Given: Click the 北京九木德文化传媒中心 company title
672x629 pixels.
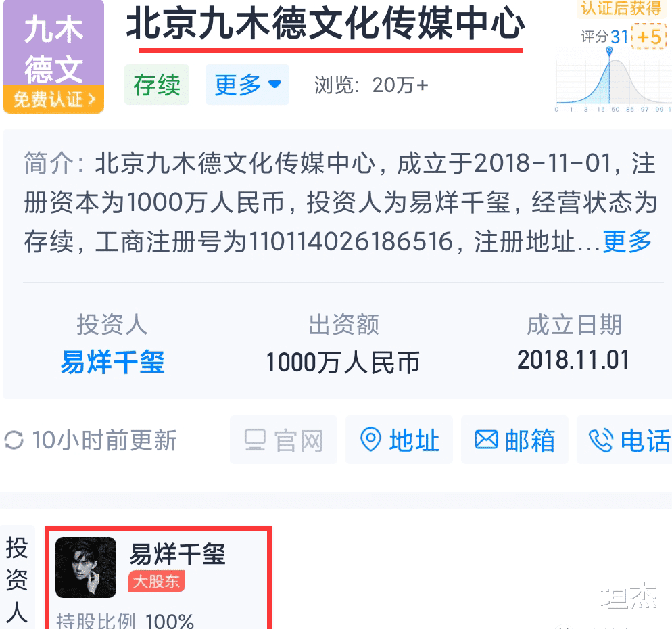Looking at the screenshot, I should [326, 24].
